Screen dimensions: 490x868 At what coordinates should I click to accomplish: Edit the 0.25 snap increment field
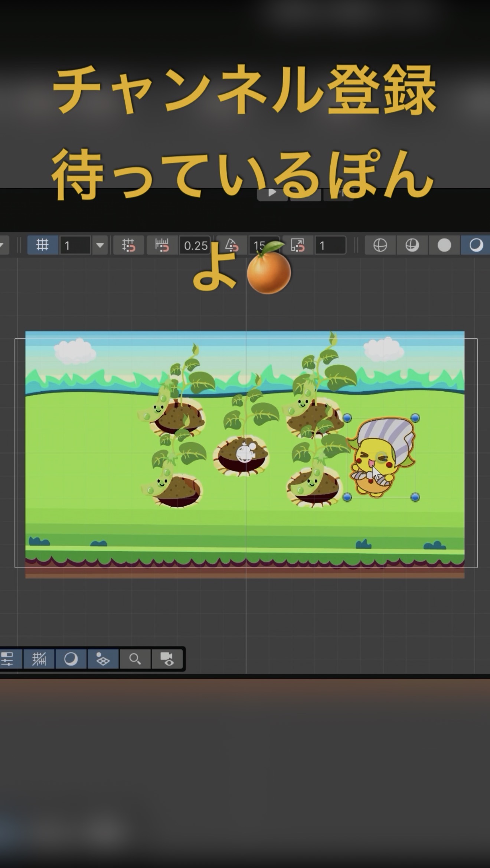[x=195, y=245]
